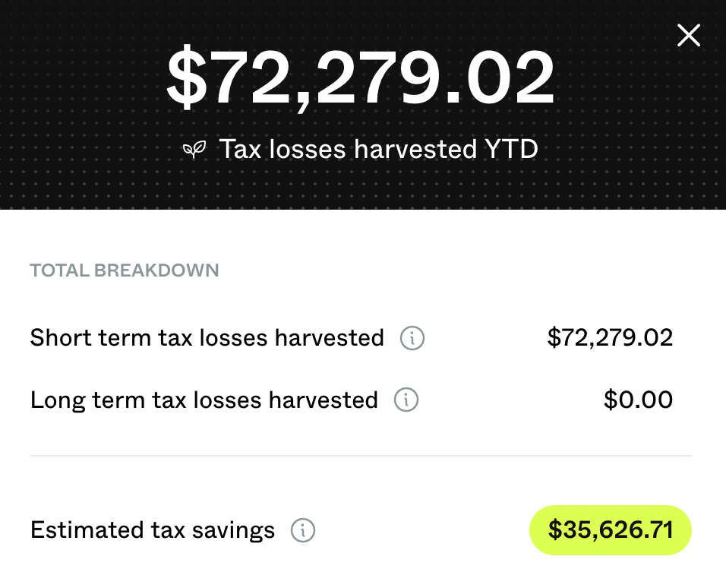Image resolution: width=726 pixels, height=588 pixels.
Task: Click the long term amount $0.00
Action: (638, 400)
